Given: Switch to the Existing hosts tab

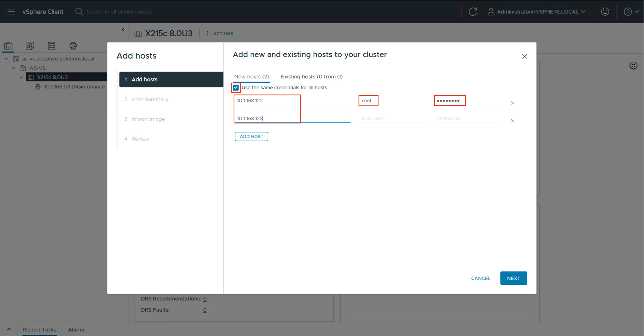Looking at the screenshot, I should (312, 76).
